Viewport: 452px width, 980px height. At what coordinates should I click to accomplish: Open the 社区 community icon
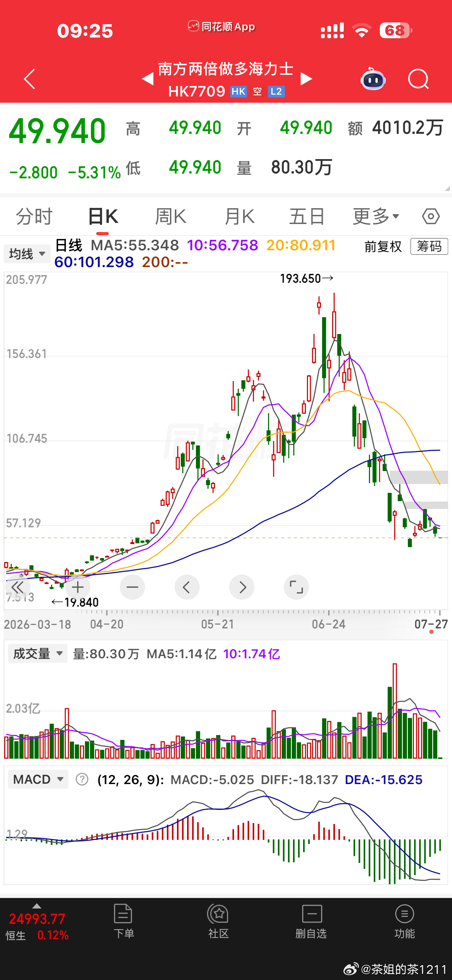(218, 921)
